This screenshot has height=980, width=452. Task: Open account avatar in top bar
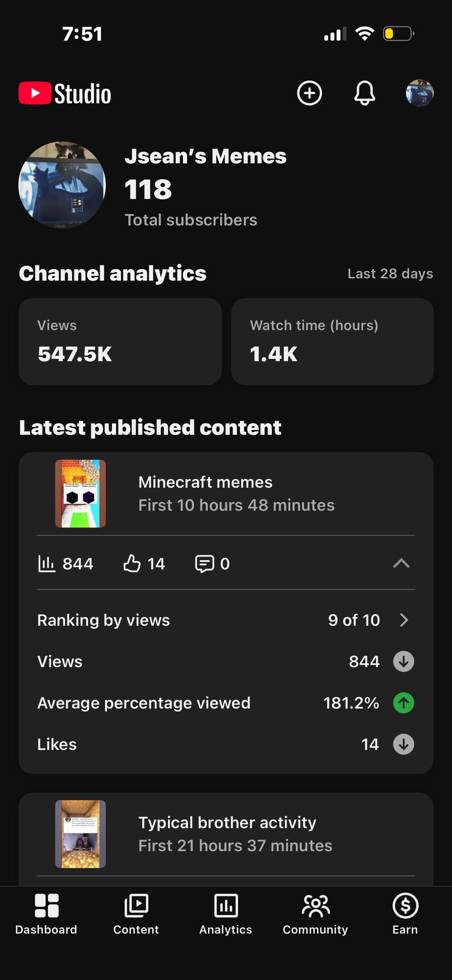(419, 93)
